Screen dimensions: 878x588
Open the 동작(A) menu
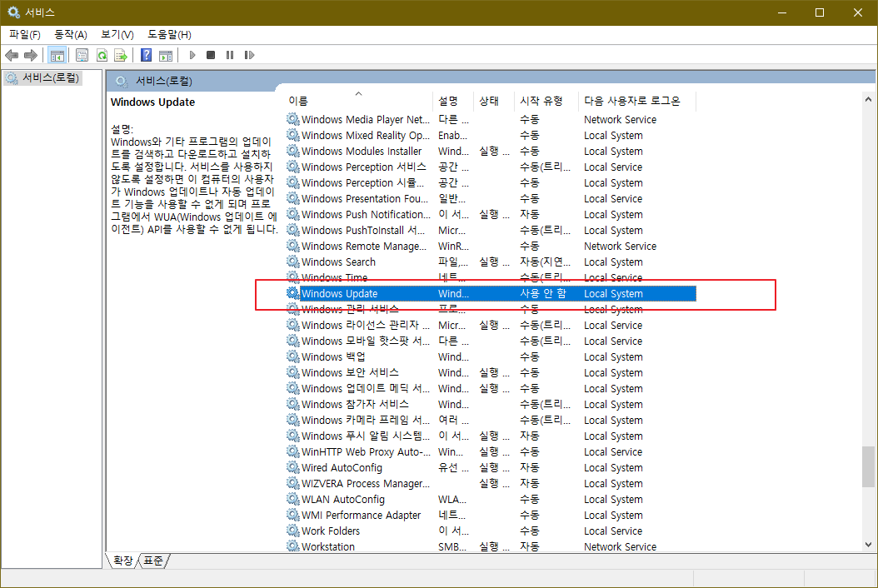tap(71, 35)
